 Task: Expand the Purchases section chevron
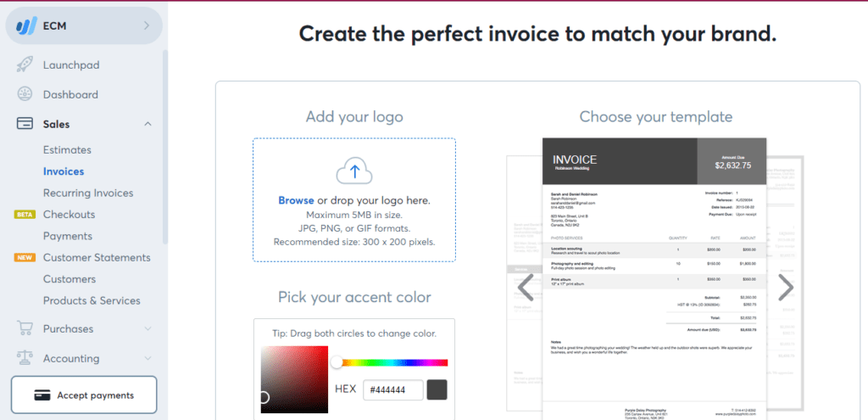tap(147, 328)
